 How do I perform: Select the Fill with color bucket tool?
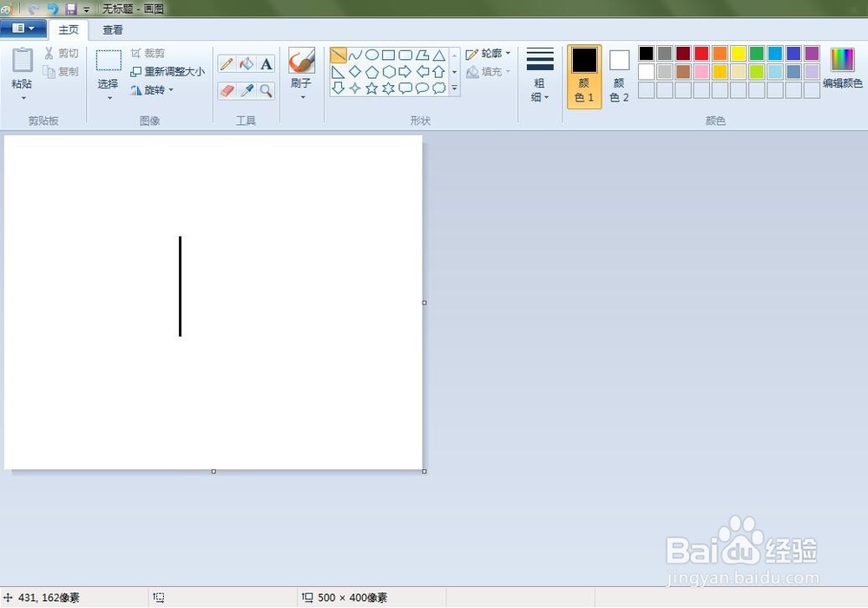click(x=247, y=64)
